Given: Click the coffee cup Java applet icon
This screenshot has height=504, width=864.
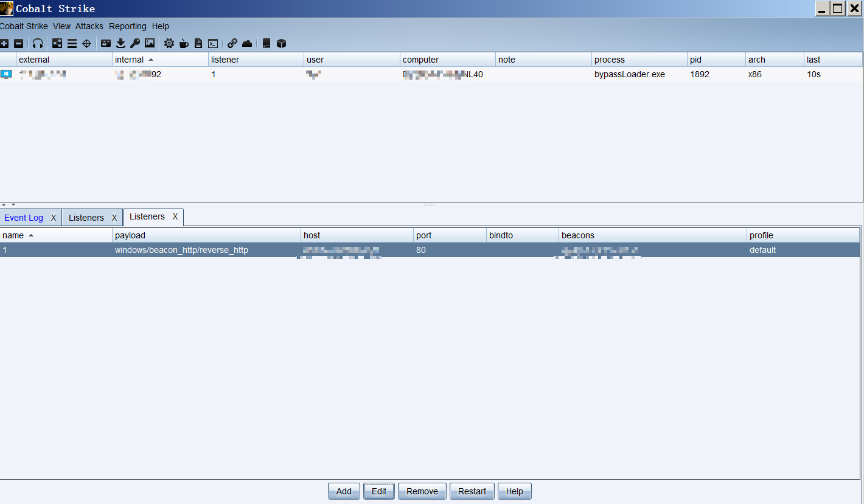Looking at the screenshot, I should click(x=184, y=43).
